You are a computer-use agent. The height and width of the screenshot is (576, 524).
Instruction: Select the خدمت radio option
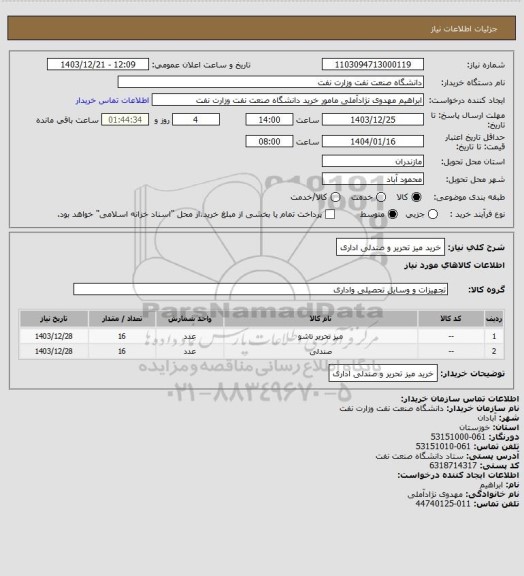(x=381, y=197)
